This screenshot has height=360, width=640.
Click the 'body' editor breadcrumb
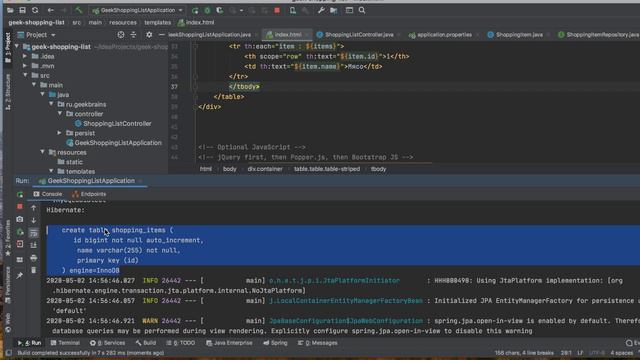(x=230, y=169)
